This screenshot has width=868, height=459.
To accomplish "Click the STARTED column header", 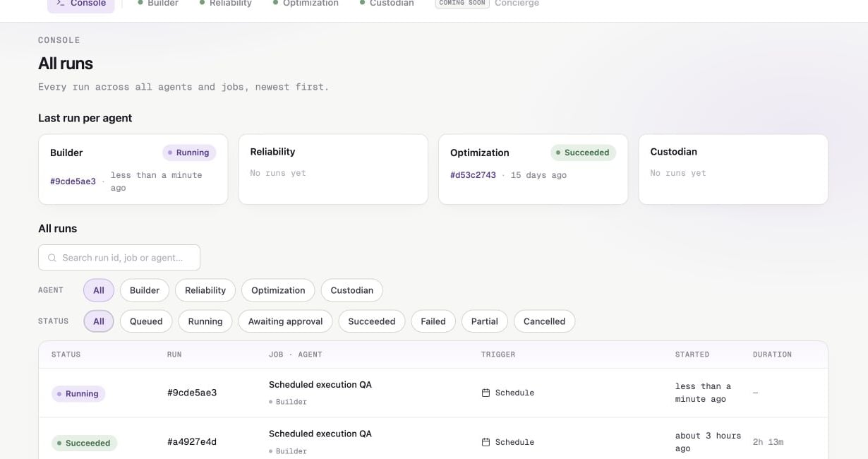I will tap(692, 354).
